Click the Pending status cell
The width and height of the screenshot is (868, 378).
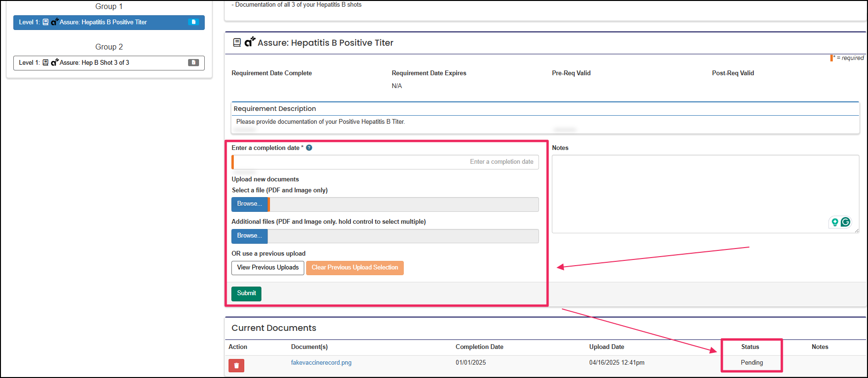pos(752,363)
